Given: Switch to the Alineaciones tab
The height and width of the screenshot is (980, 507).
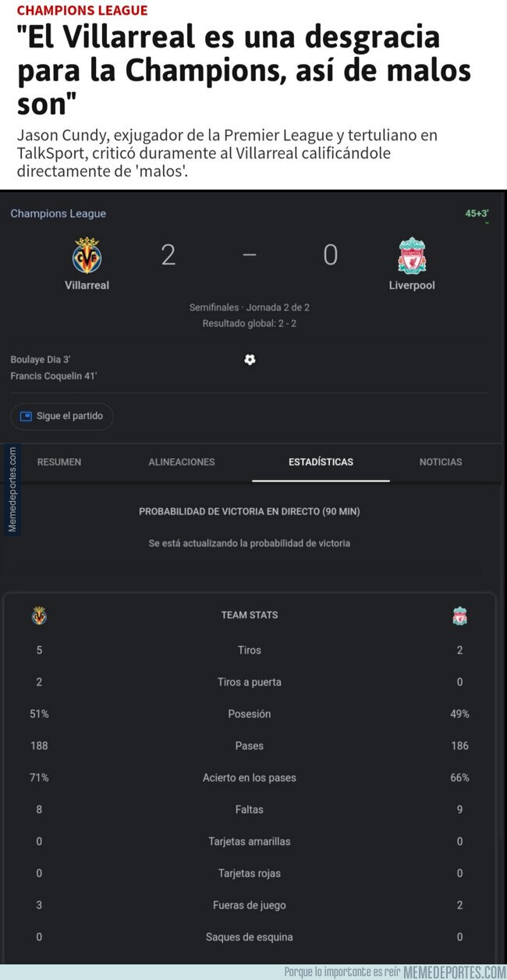Looking at the screenshot, I should (x=182, y=462).
